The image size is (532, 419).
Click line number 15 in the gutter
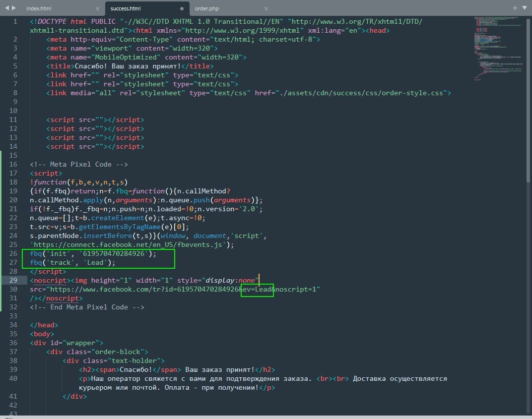tap(13, 155)
